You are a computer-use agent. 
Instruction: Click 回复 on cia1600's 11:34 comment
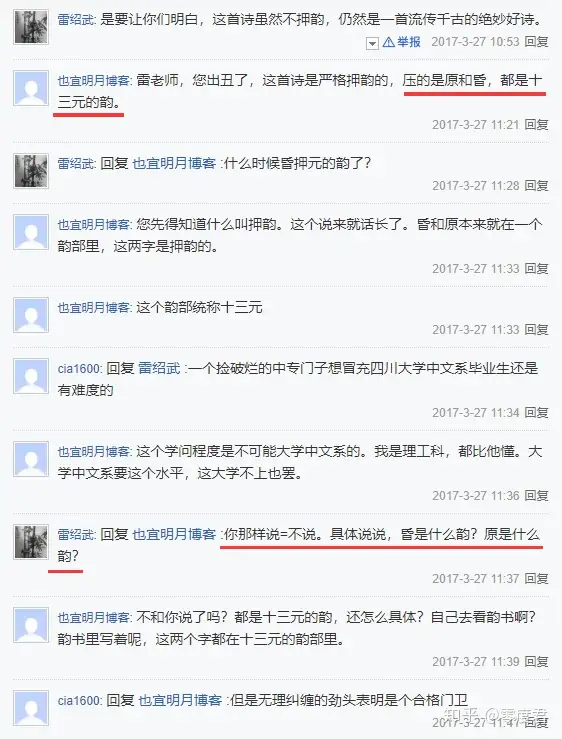click(x=537, y=413)
